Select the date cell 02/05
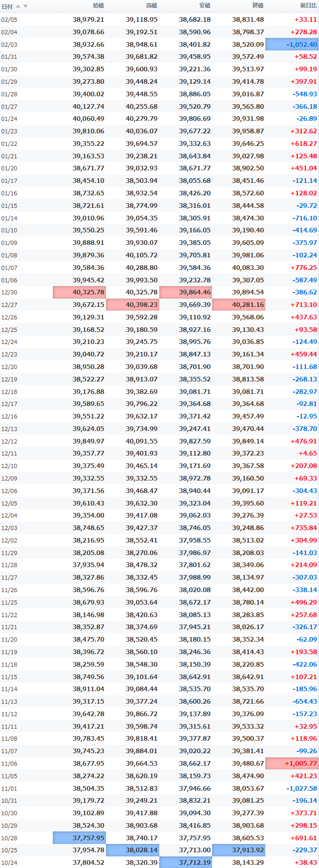Viewport: 319px width, 868px height. pyautogui.click(x=9, y=20)
